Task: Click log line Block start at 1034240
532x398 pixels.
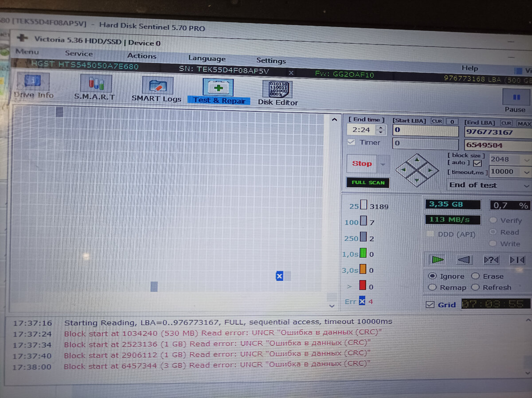Action: click(x=223, y=333)
